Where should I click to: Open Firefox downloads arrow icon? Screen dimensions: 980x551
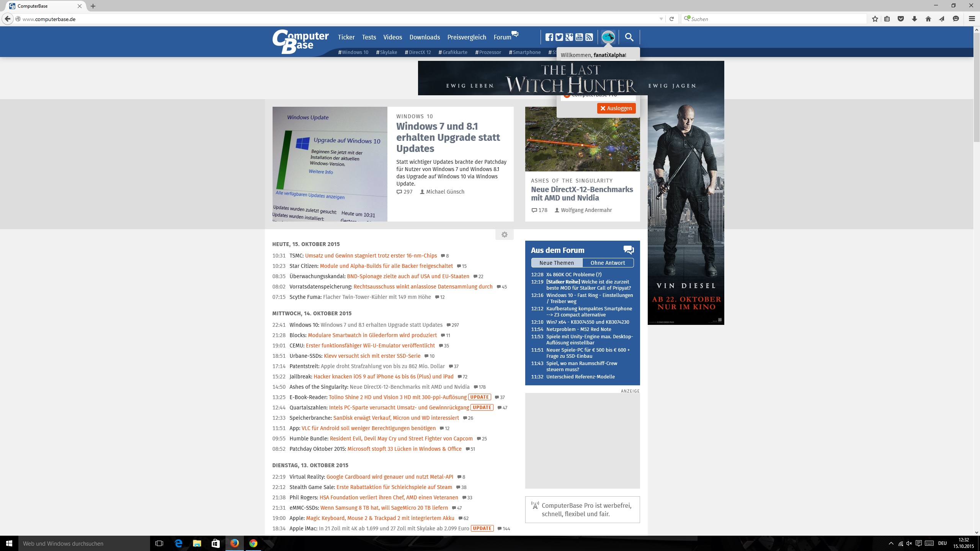pyautogui.click(x=914, y=19)
